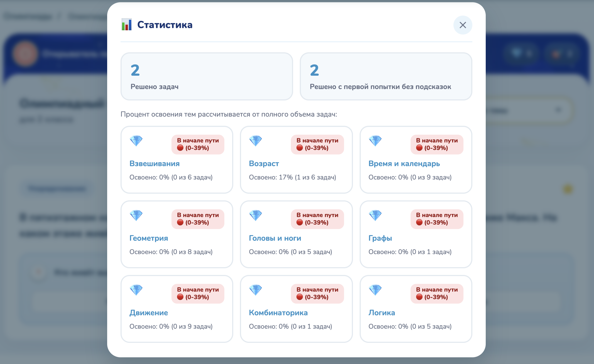Click the diamond icon on Логика card
Screen dimensions: 594x364
(x=375, y=290)
